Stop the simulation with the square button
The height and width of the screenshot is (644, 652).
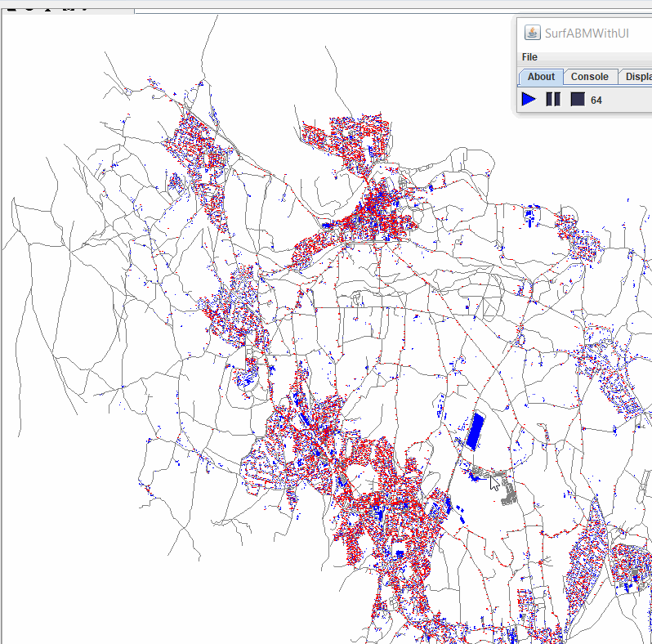(x=577, y=99)
